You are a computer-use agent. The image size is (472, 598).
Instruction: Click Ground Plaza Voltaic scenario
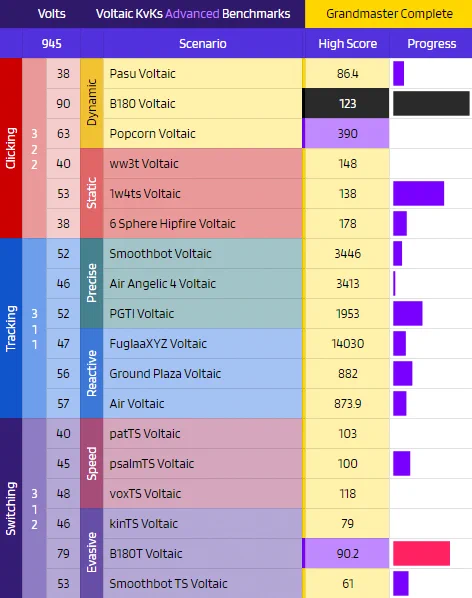165,374
